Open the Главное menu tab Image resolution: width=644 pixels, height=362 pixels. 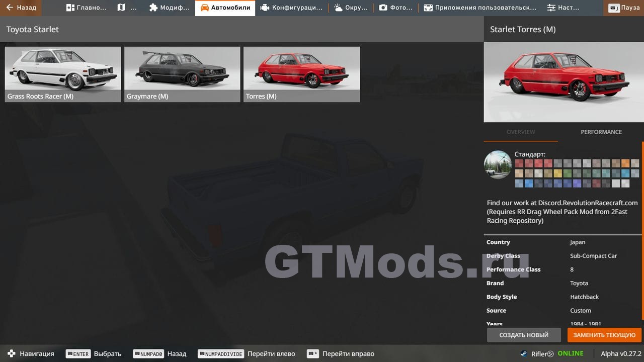coord(86,8)
